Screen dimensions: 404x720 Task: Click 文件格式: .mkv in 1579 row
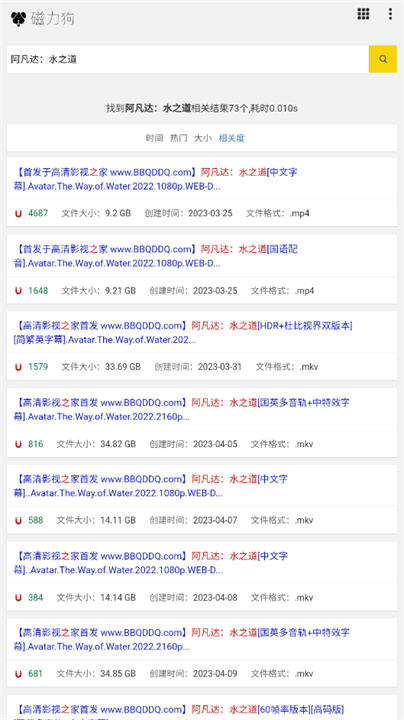287,367
